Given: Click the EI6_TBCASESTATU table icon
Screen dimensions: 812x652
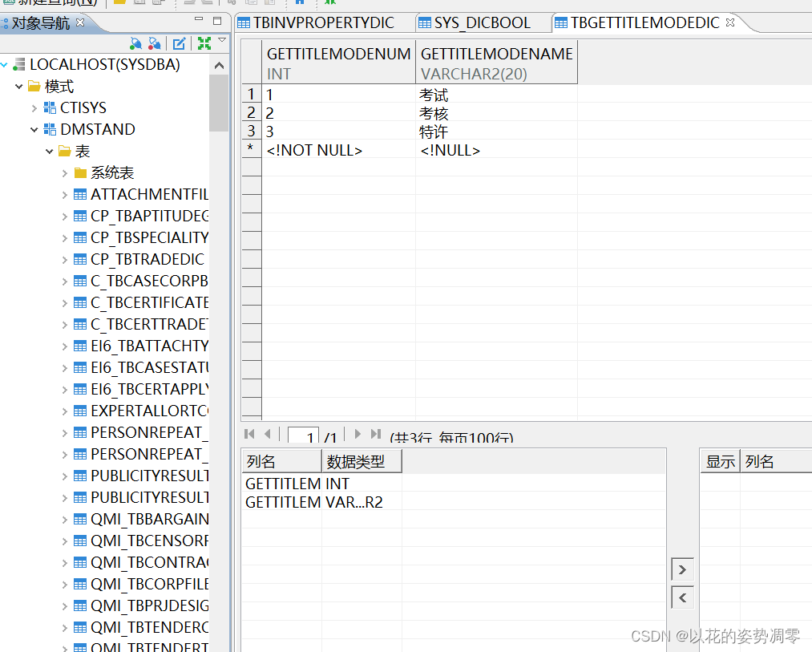Looking at the screenshot, I should [x=80, y=368].
